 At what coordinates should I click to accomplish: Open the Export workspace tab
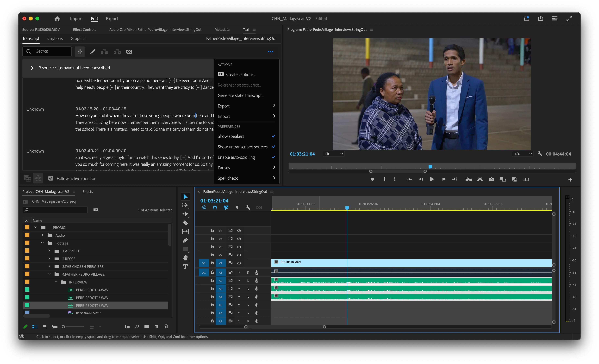pyautogui.click(x=112, y=19)
